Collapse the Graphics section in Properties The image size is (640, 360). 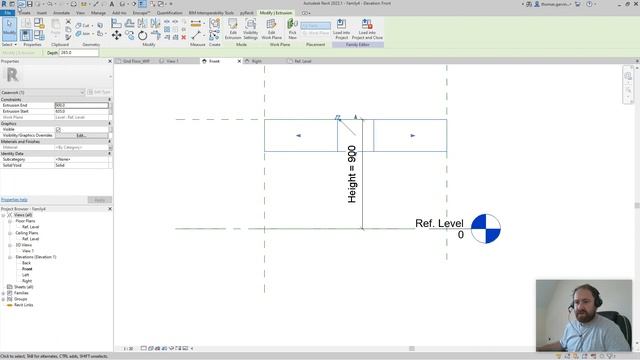(x=109, y=123)
